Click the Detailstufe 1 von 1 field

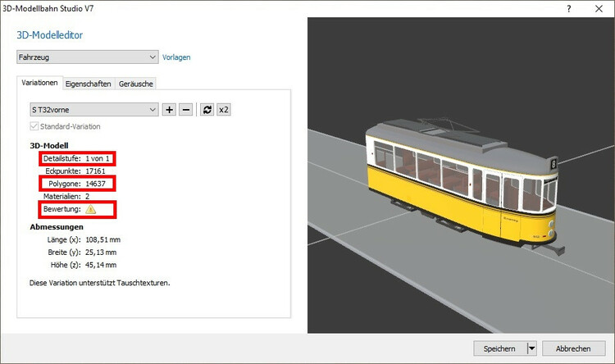coord(101,158)
